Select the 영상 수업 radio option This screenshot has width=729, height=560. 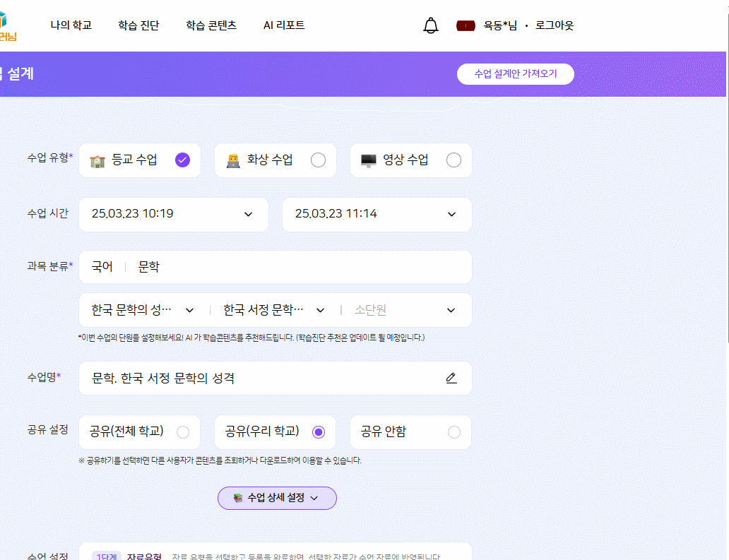(454, 160)
